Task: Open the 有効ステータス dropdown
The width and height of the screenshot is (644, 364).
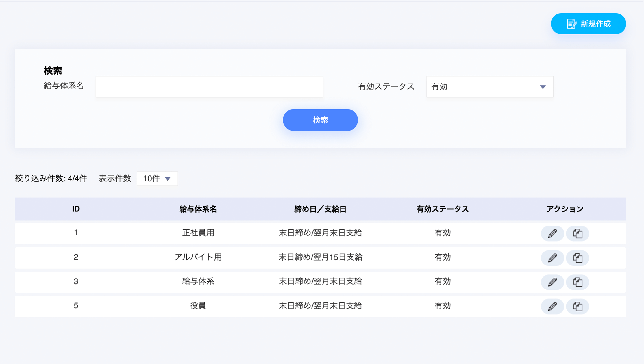Action: [x=489, y=87]
